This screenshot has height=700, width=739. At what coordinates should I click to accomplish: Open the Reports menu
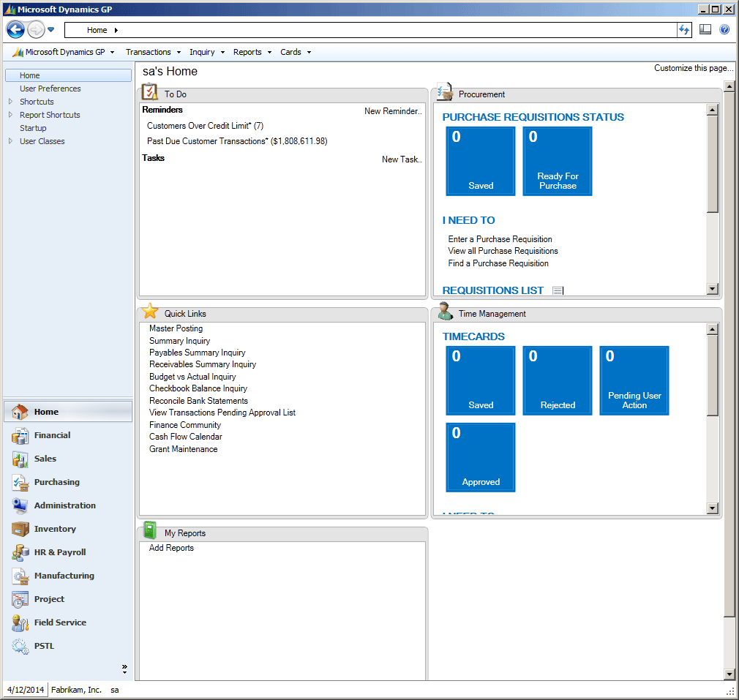(x=252, y=52)
